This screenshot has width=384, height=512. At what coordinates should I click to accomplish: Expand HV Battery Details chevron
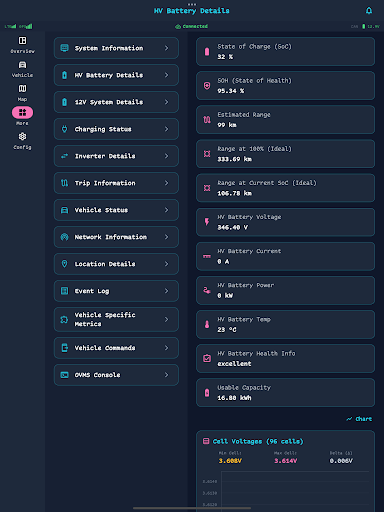tap(167, 75)
